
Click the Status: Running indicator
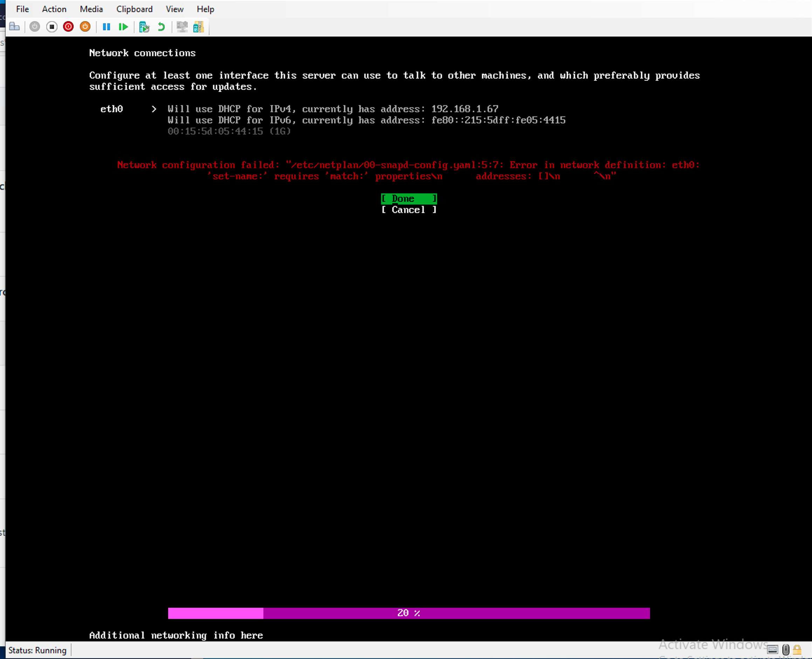click(38, 650)
